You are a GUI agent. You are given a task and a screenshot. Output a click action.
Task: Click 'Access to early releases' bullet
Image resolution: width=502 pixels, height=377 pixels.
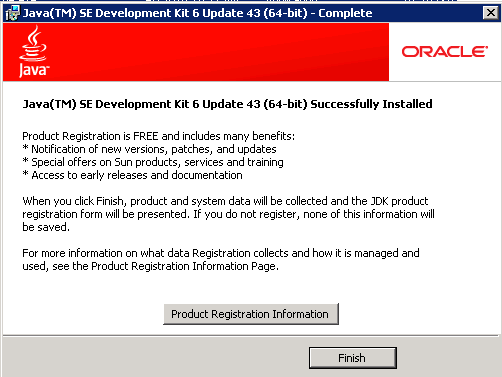[x=132, y=175]
